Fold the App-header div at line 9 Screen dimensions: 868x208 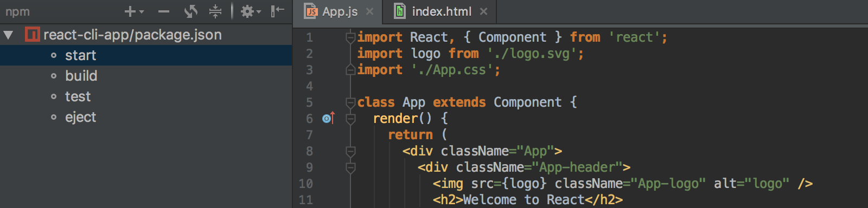350,167
